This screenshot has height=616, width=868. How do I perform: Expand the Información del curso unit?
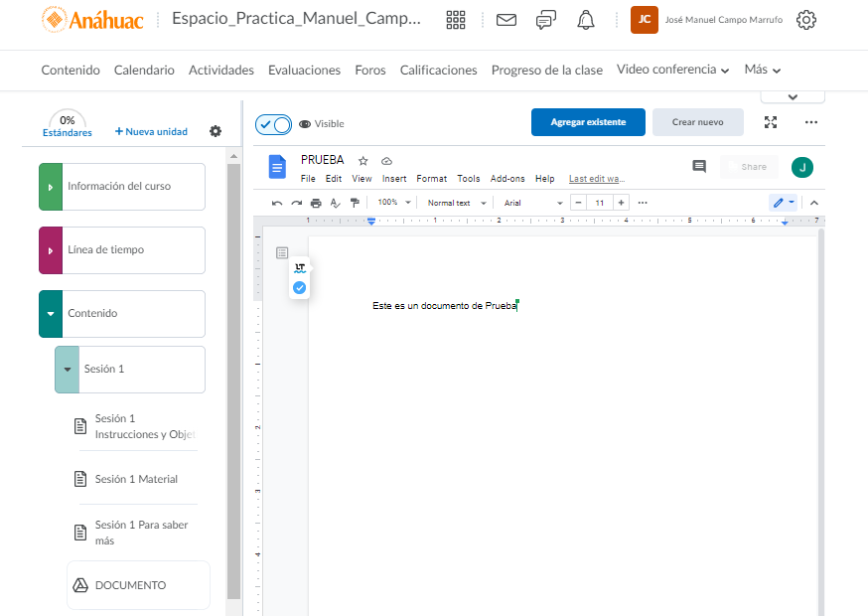[51, 187]
